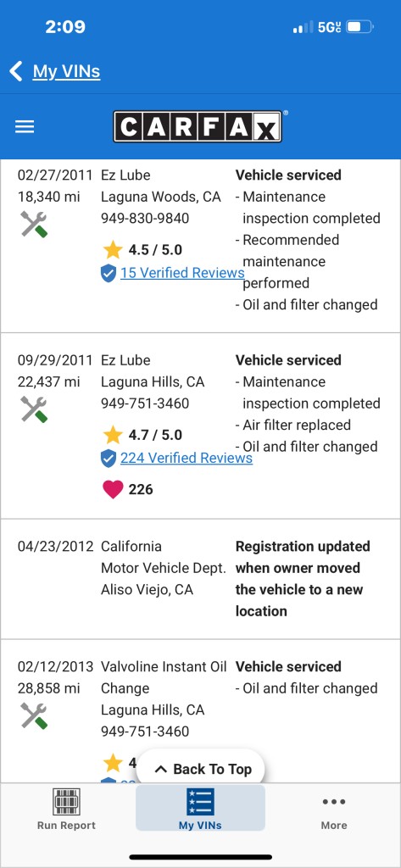The height and width of the screenshot is (868, 401).
Task: Tap the 04/23/2012 registration updated record
Action: click(200, 579)
